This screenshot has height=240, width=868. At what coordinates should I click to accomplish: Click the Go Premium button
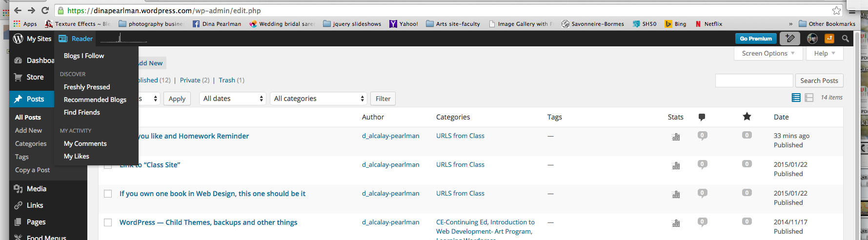click(755, 39)
